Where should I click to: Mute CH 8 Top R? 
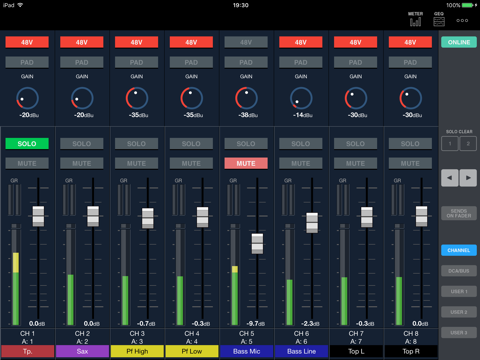410,163
